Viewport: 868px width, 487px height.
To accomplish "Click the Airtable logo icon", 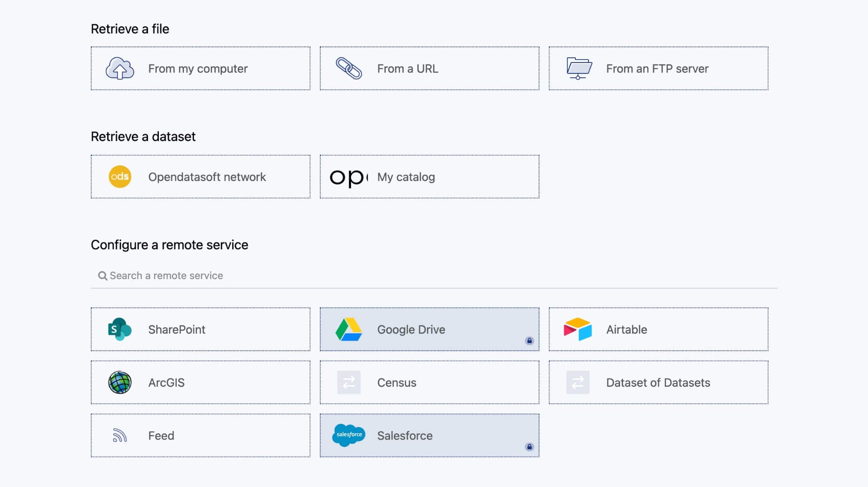I will pyautogui.click(x=578, y=329).
